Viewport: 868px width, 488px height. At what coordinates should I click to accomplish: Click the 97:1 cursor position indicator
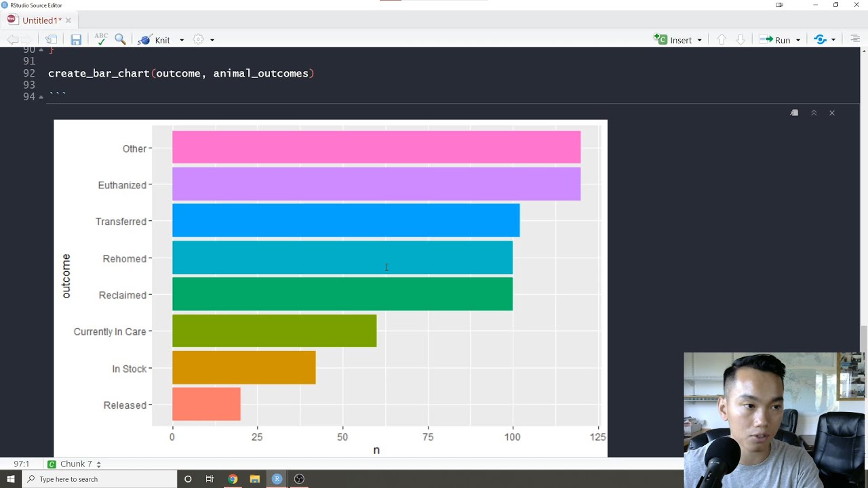[21, 464]
